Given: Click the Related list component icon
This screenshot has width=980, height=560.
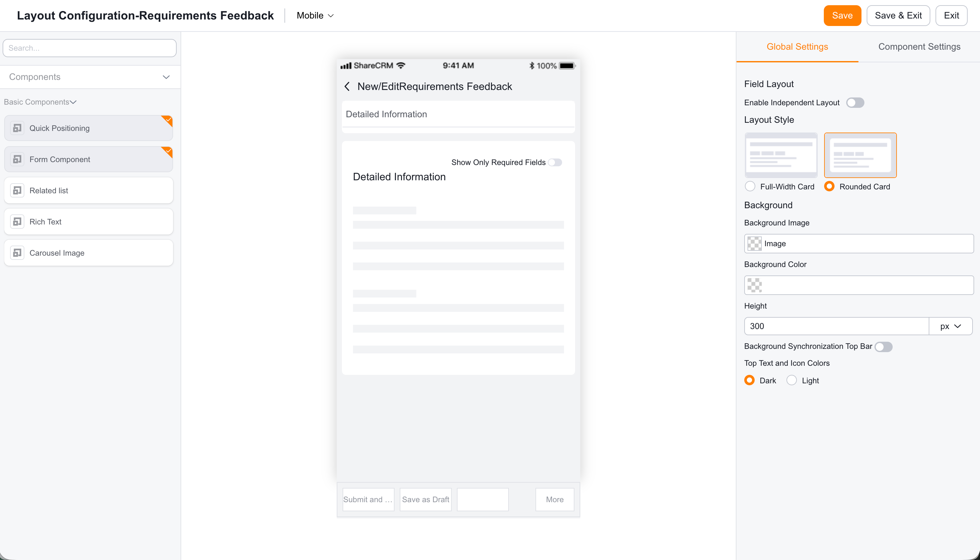Looking at the screenshot, I should [17, 190].
